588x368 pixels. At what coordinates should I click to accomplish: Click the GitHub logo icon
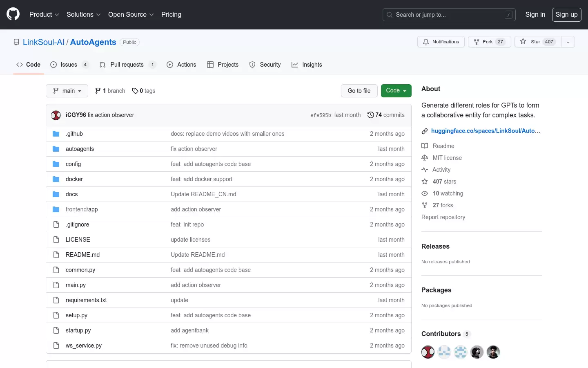click(x=13, y=14)
